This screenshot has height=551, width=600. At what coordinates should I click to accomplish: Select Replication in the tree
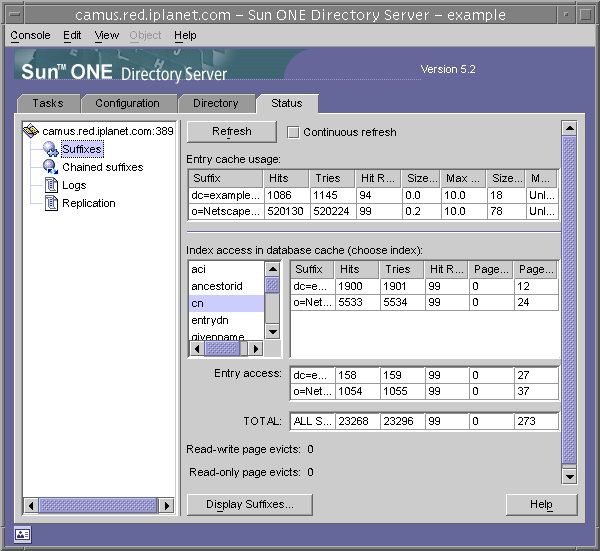click(x=89, y=203)
